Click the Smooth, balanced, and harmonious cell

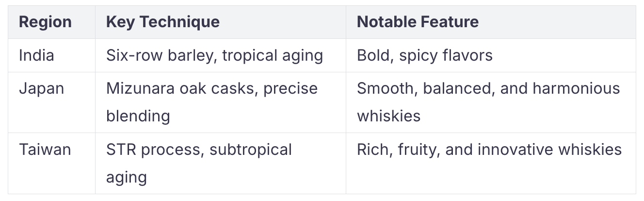tap(491, 102)
